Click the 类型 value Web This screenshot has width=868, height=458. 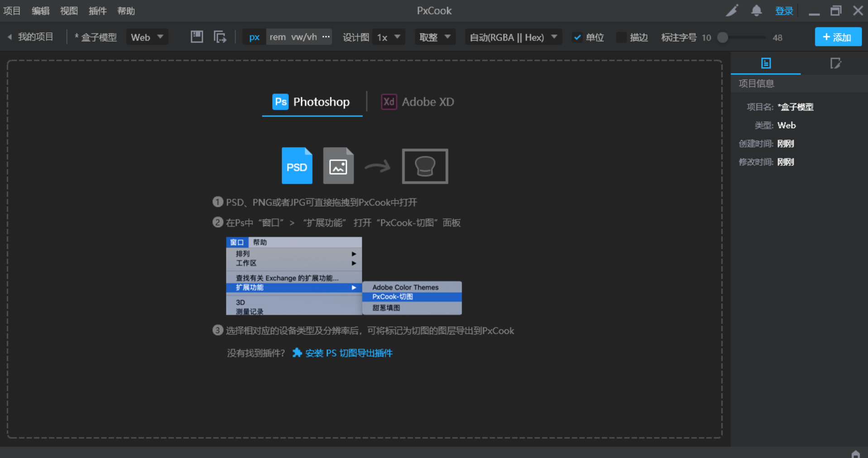pos(786,125)
